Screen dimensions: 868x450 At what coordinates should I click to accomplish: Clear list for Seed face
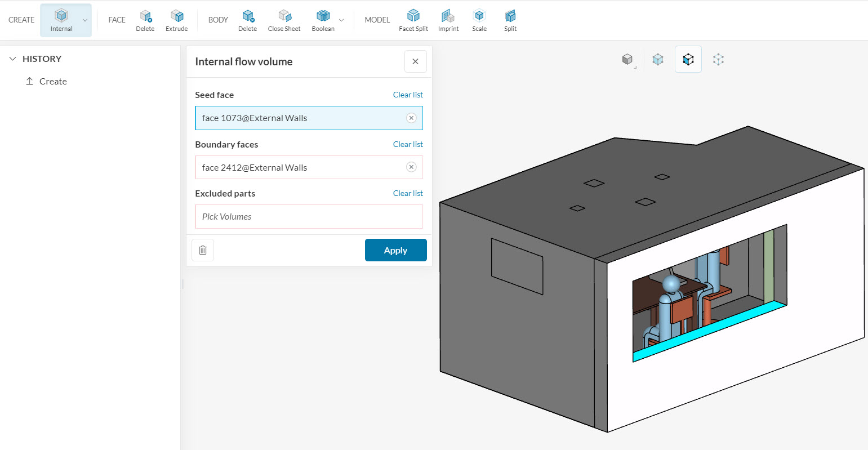coord(408,95)
